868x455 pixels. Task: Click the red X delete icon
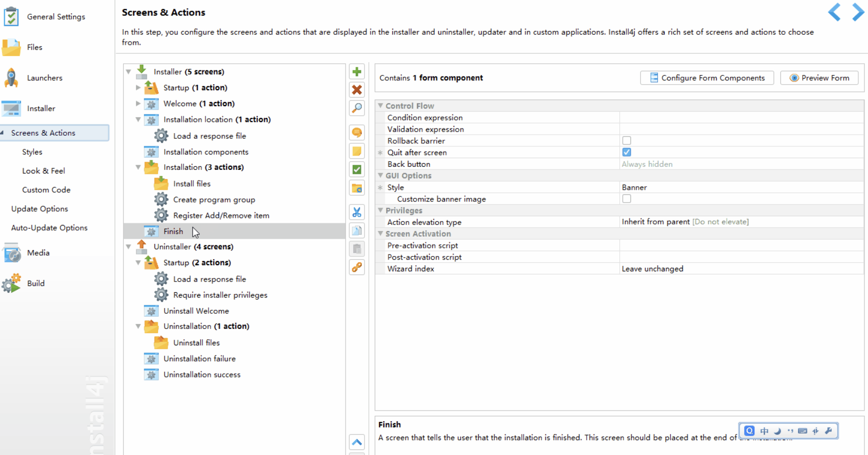[x=357, y=90]
